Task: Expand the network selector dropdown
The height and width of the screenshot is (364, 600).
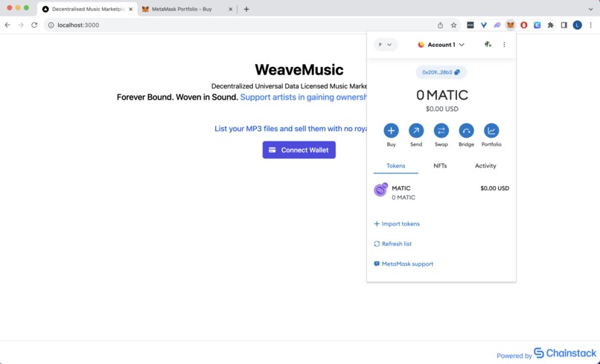Action: [386, 45]
